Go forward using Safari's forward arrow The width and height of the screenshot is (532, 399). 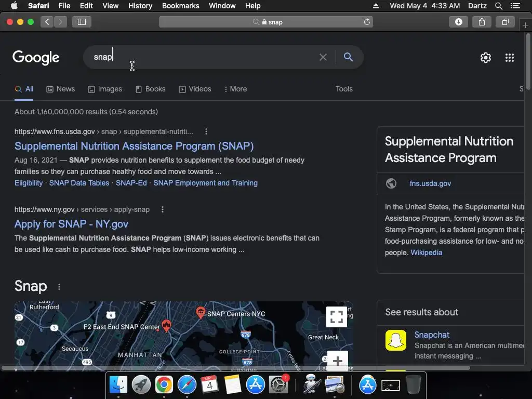(60, 22)
